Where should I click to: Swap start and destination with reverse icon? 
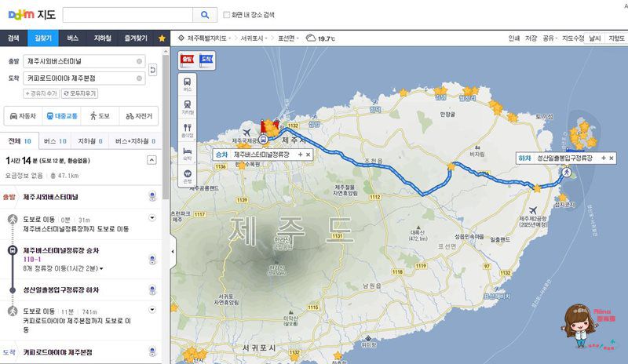[152, 70]
